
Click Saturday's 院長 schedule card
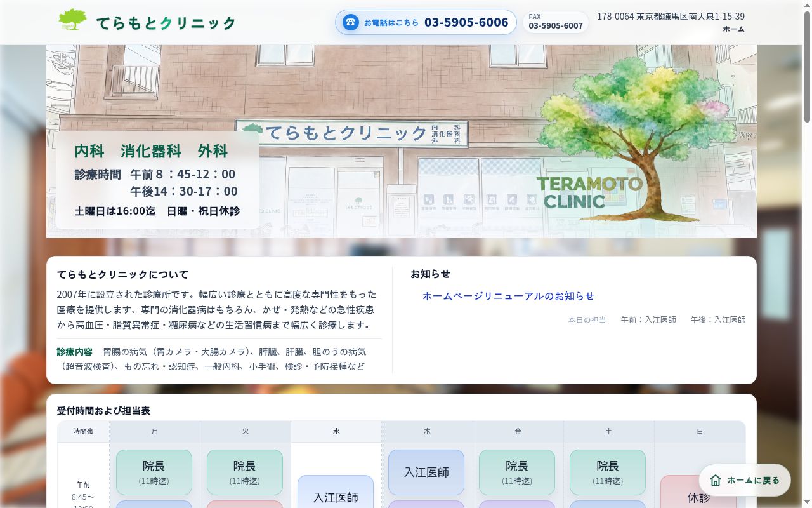tap(608, 472)
